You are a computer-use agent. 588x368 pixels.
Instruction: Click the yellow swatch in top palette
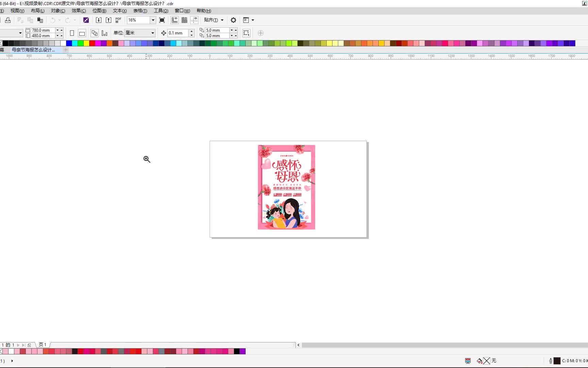coord(86,43)
